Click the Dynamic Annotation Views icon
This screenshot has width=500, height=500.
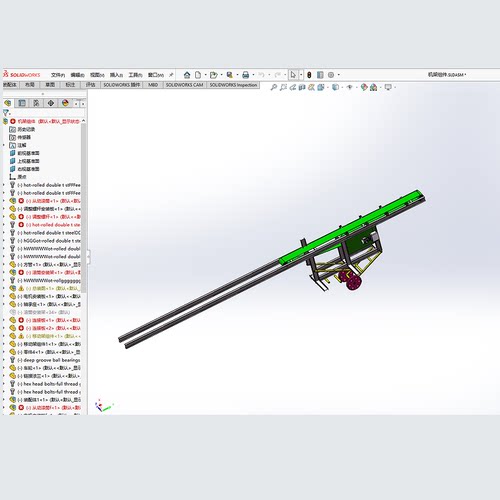[311, 87]
